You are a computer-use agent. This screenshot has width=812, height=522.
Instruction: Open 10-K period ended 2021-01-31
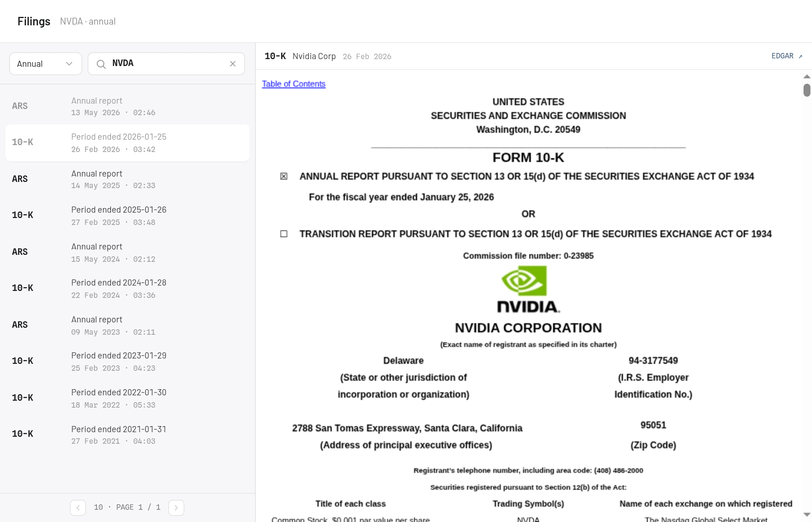click(128, 434)
